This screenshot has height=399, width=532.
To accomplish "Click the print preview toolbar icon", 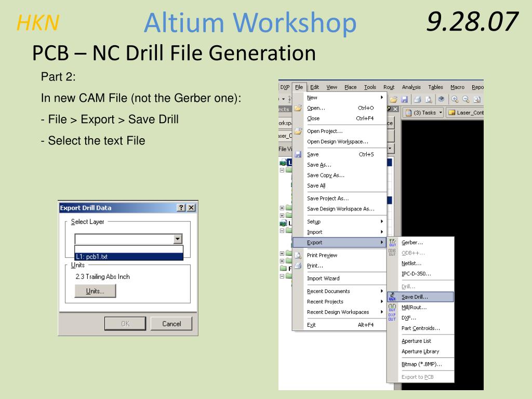I will pyautogui.click(x=429, y=99).
